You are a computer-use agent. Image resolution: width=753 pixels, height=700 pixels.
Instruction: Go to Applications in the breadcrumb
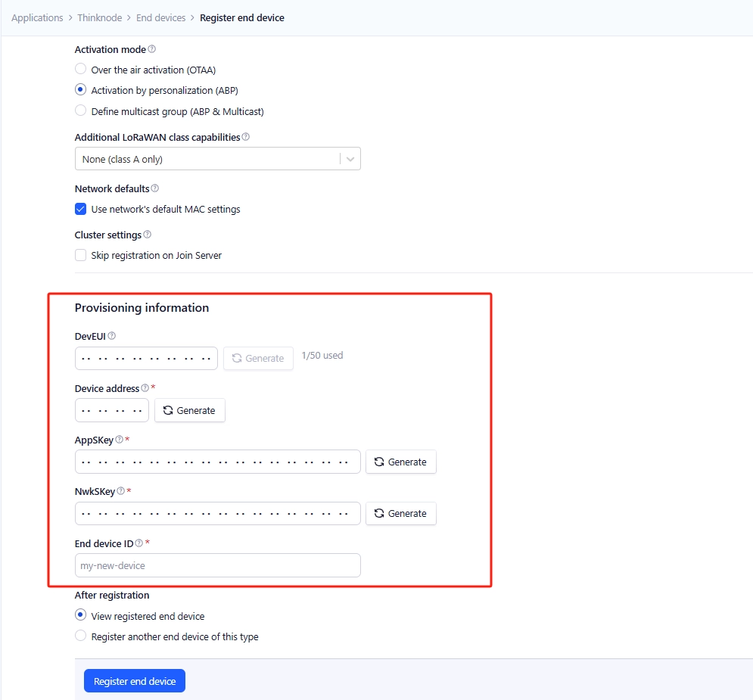37,17
